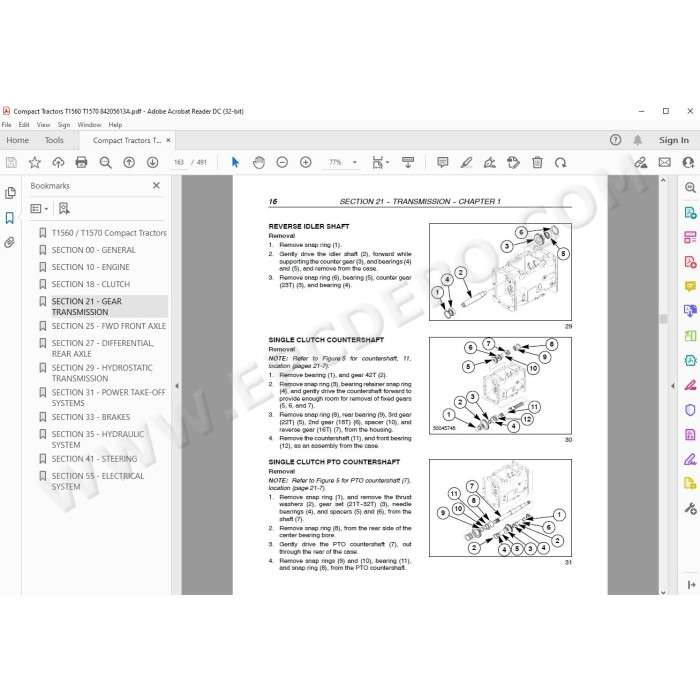
Task: Collapse the right tools pane arrow
Action: [673, 386]
